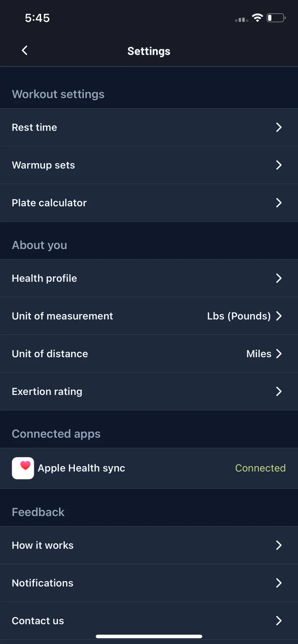The image size is (298, 644).
Task: Tap the Apple Health heart icon
Action: (x=23, y=468)
